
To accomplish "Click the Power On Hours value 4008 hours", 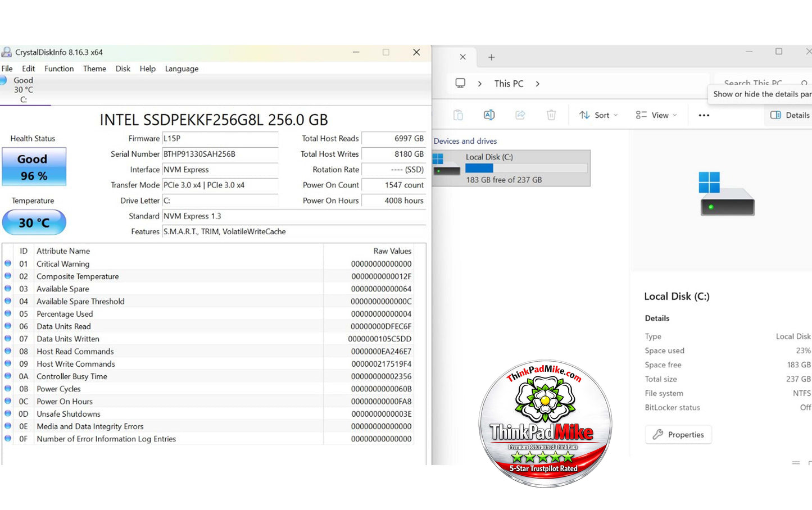I will coord(393,201).
